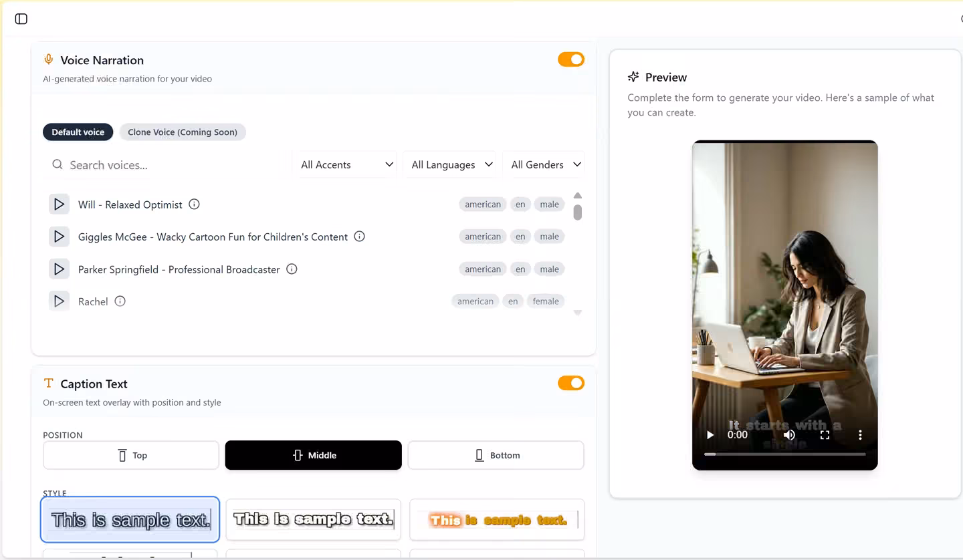Open the preview video more options menu

click(860, 435)
